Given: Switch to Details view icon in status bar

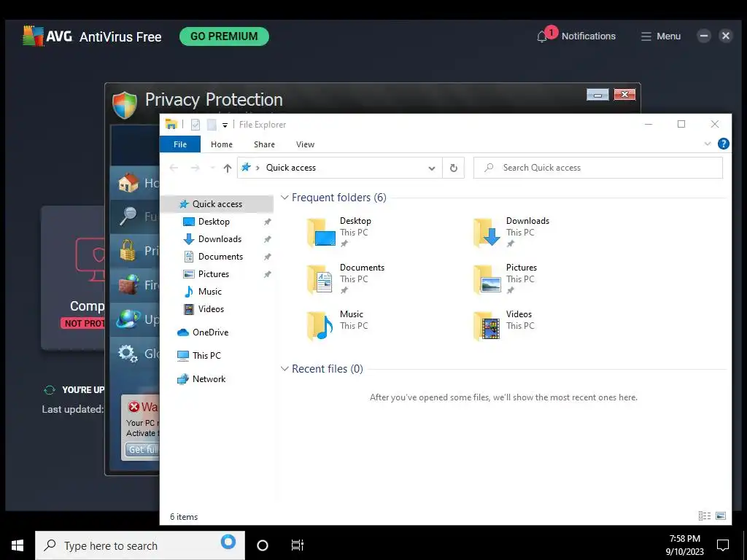Looking at the screenshot, I should coord(705,516).
